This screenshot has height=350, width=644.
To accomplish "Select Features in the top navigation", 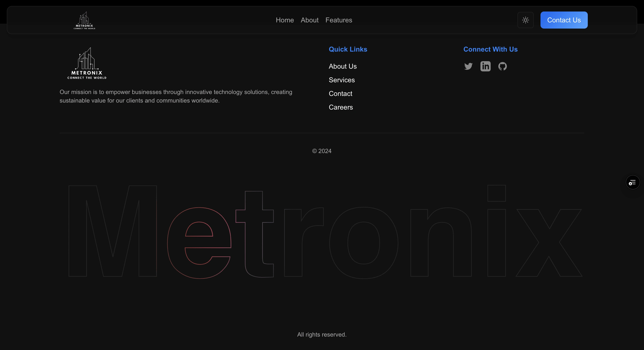I will pyautogui.click(x=338, y=20).
